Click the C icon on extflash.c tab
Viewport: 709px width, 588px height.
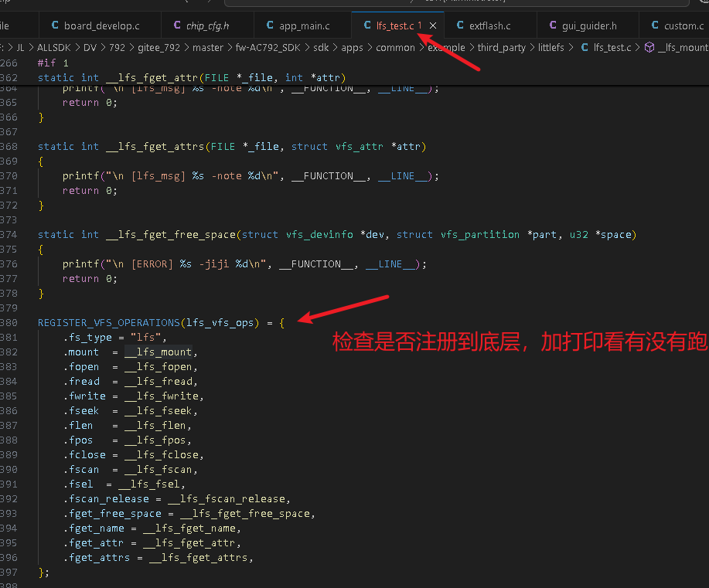[460, 25]
